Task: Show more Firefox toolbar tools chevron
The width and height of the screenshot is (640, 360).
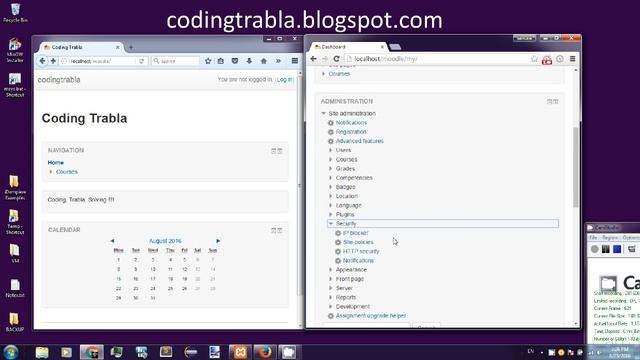Action: (278, 61)
